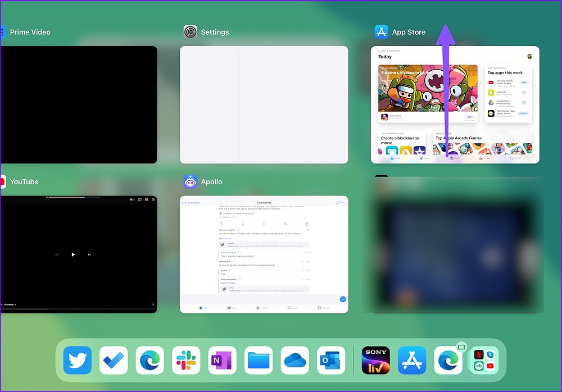This screenshot has height=392, width=562.
Task: Tap the App Store icon above its card
Action: point(382,32)
